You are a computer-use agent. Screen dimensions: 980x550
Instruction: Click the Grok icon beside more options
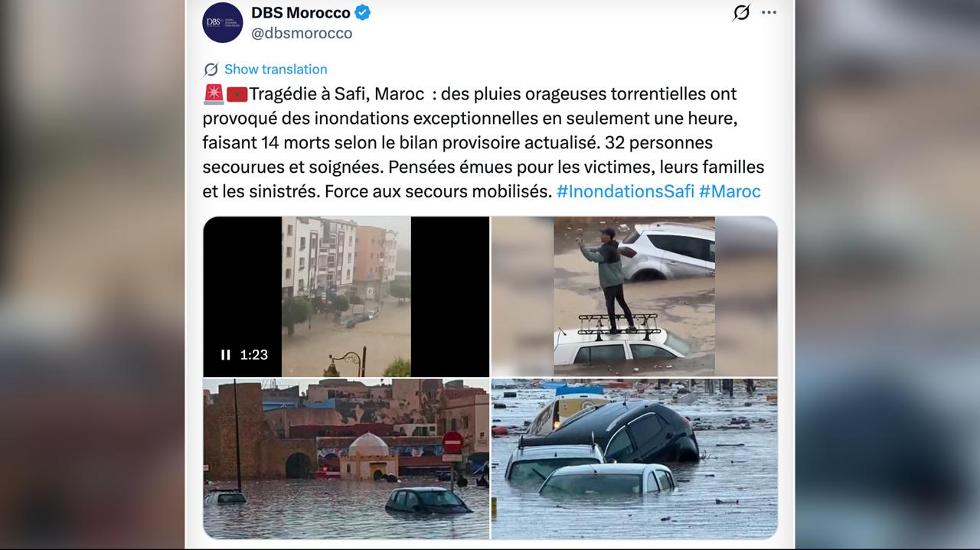tap(741, 13)
